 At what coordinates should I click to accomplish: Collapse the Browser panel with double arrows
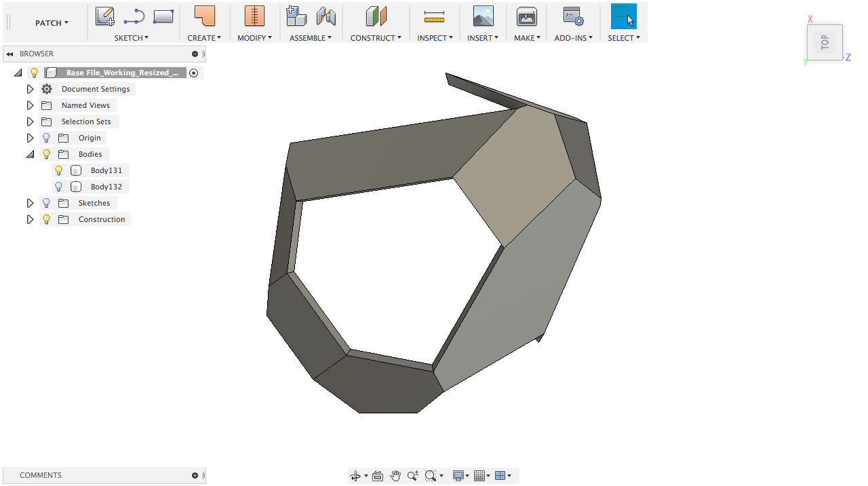pos(9,54)
